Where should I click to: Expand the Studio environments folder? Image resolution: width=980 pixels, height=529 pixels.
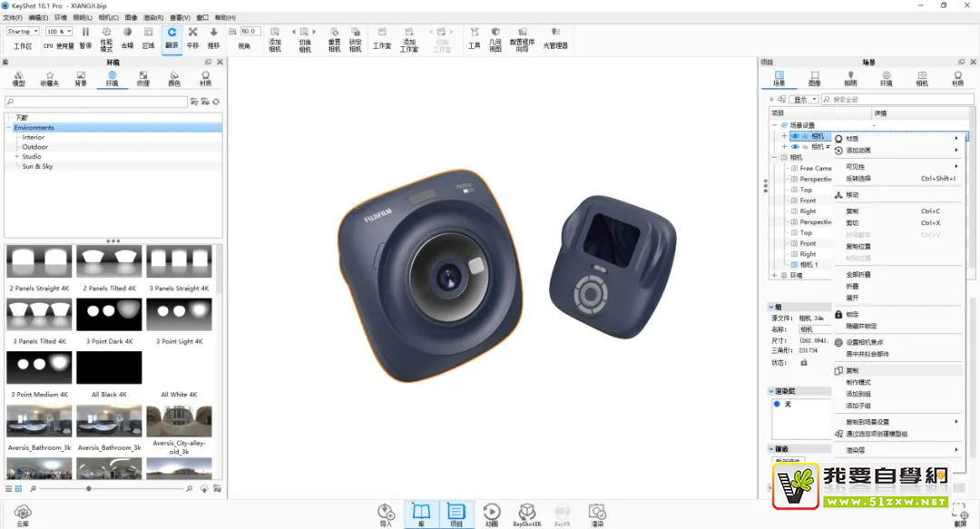pos(16,157)
